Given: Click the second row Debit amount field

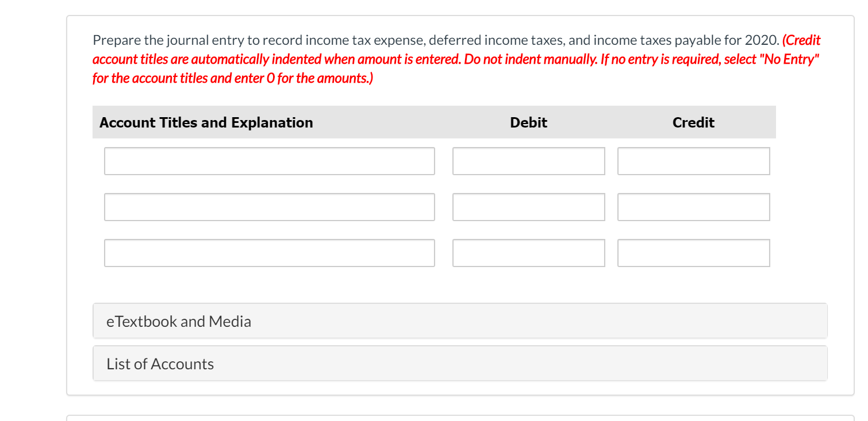Looking at the screenshot, I should coord(528,207).
